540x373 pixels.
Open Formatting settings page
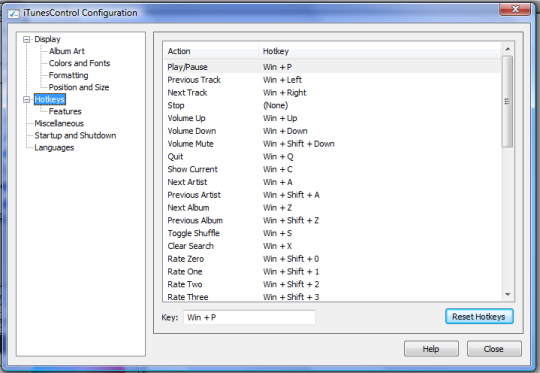point(68,75)
